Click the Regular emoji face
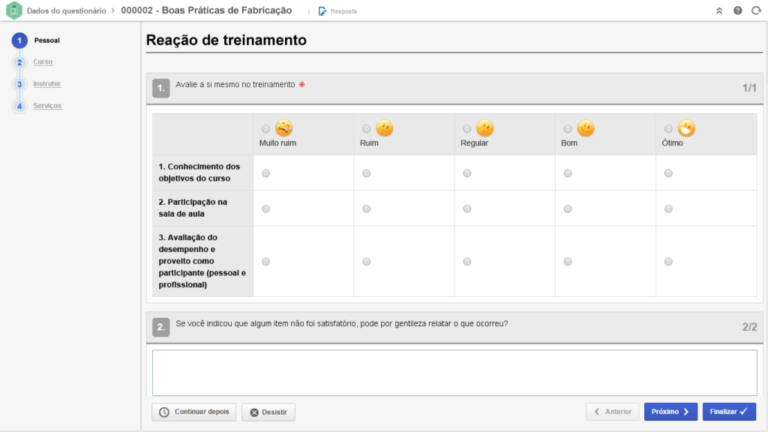Image resolution: width=768 pixels, height=432 pixels. click(x=485, y=128)
